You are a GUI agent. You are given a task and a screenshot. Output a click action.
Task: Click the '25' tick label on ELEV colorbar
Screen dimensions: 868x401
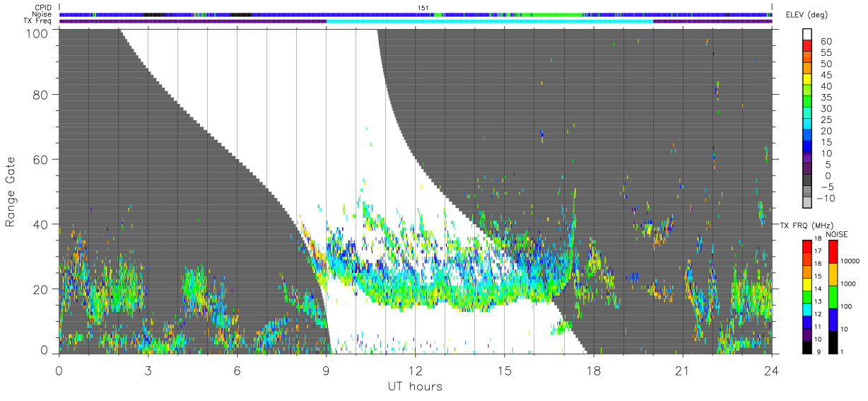click(x=826, y=120)
